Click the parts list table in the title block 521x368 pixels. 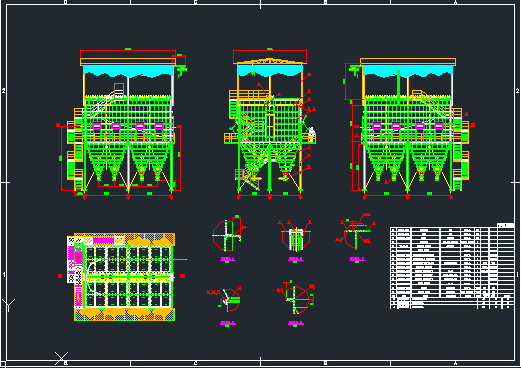[x=452, y=267]
